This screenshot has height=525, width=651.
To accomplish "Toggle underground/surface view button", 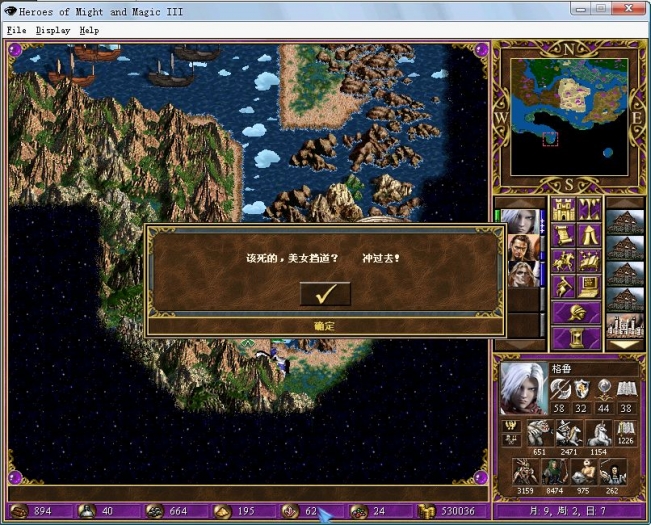I will coord(589,209).
